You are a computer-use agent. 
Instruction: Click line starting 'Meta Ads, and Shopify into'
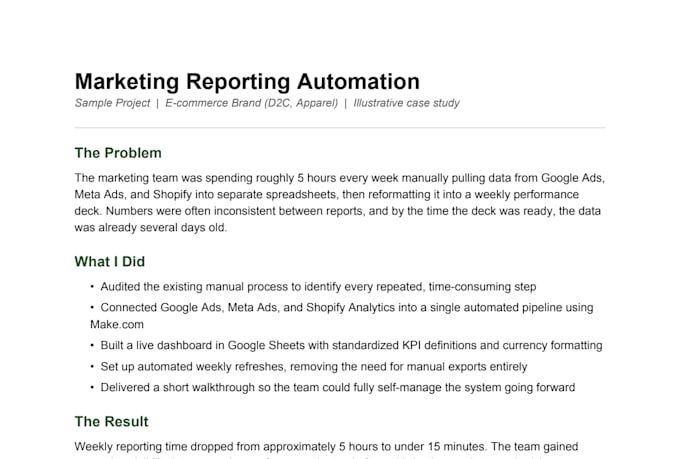(x=327, y=195)
